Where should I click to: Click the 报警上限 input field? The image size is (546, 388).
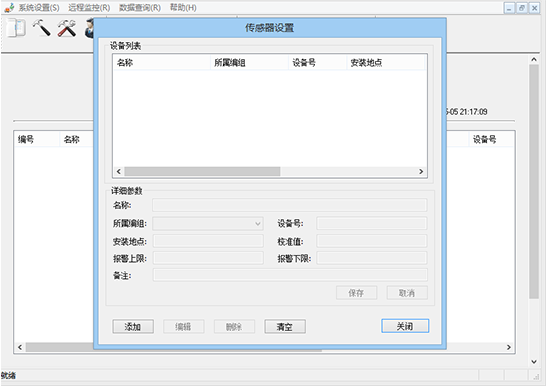coord(208,258)
